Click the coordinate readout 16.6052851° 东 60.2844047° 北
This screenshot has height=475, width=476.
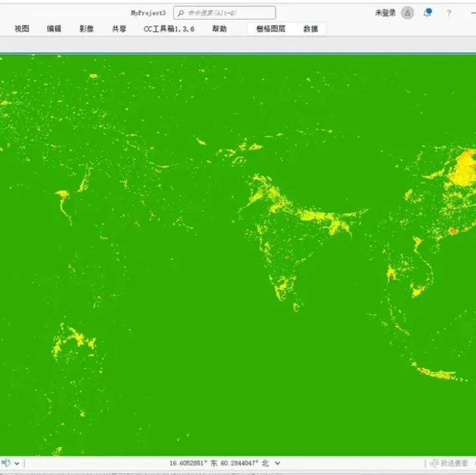click(x=219, y=463)
